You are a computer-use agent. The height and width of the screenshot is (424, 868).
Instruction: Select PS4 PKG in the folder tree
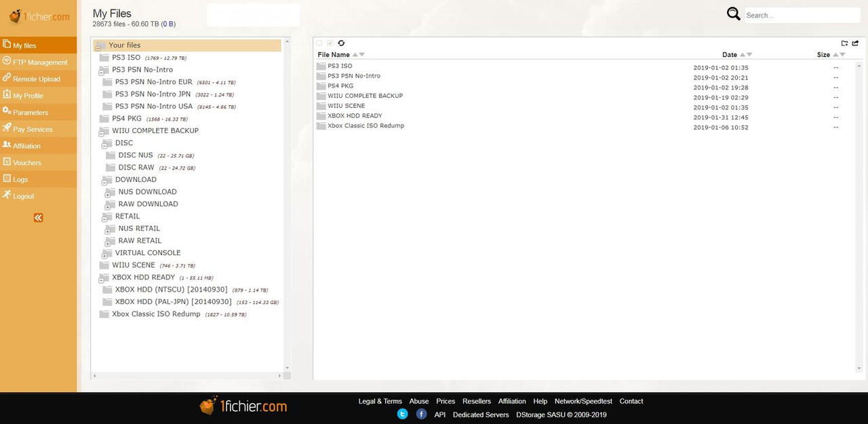[127, 119]
